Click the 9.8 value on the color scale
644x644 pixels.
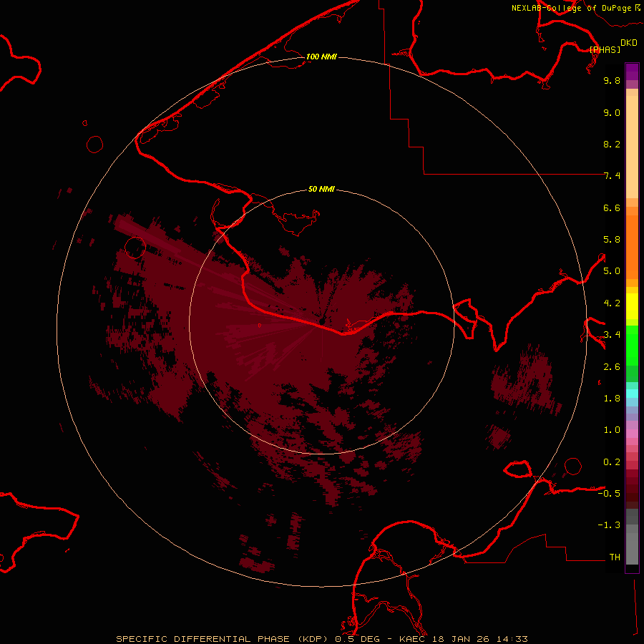(x=612, y=80)
